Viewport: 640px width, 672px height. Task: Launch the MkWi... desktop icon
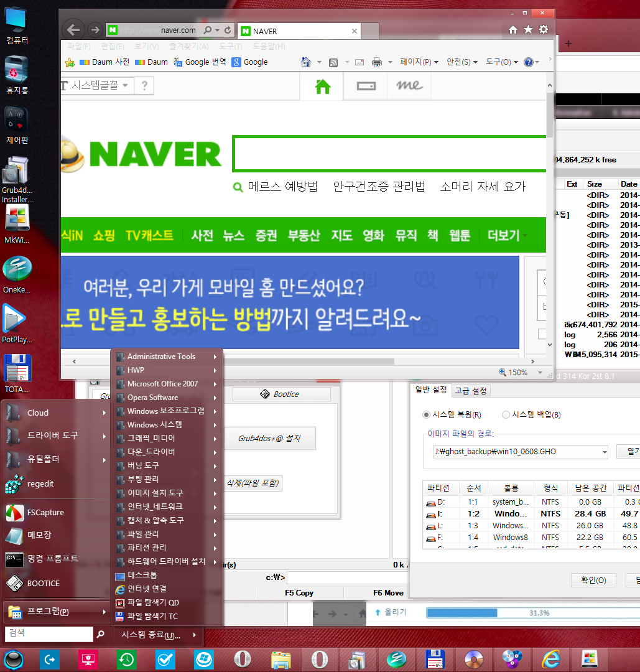coord(16,225)
